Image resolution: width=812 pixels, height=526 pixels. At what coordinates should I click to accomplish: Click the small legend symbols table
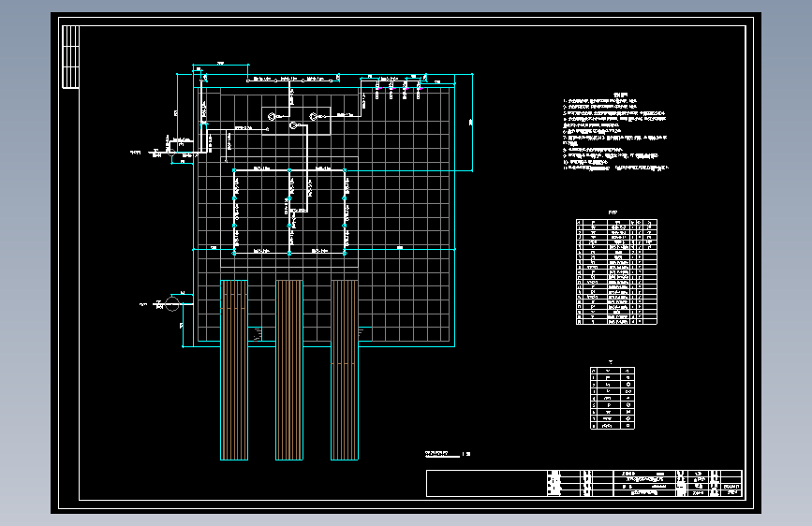point(613,398)
